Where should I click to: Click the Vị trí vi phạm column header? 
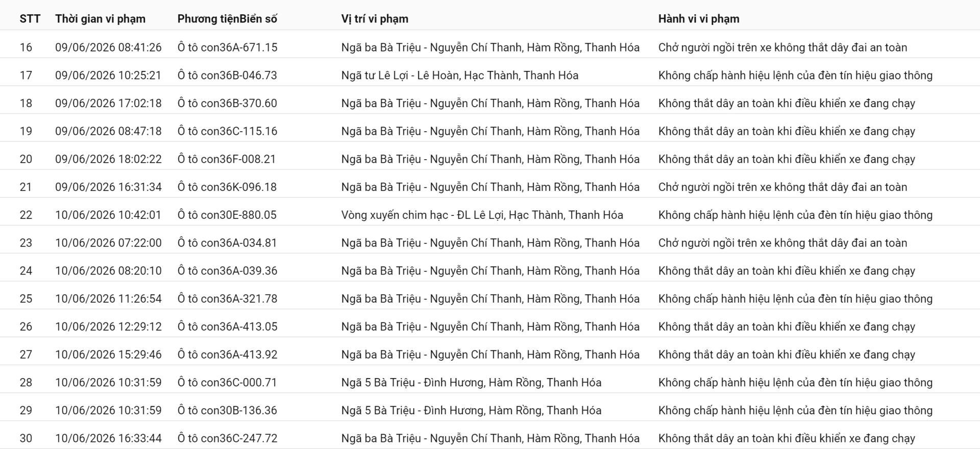click(x=375, y=19)
